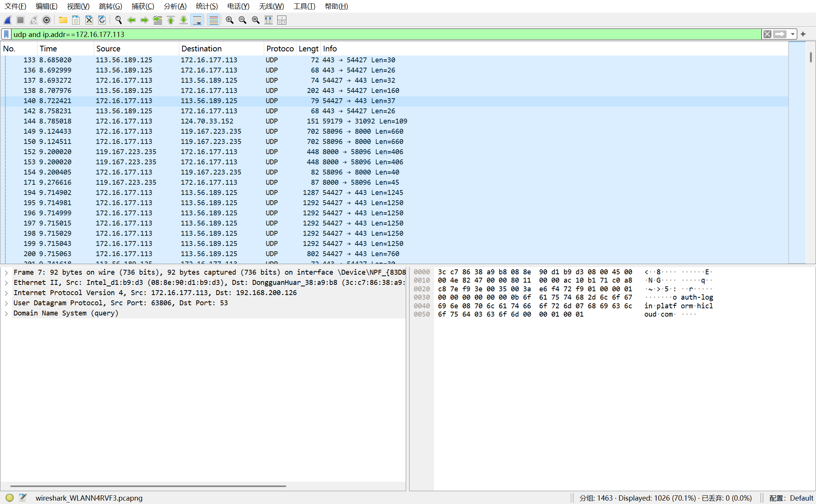Click the find packet magnifier icon
The image size is (816, 504).
[x=118, y=20]
